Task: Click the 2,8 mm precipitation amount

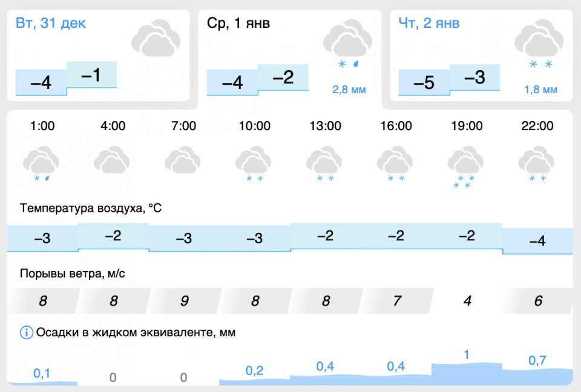Action: click(x=349, y=90)
